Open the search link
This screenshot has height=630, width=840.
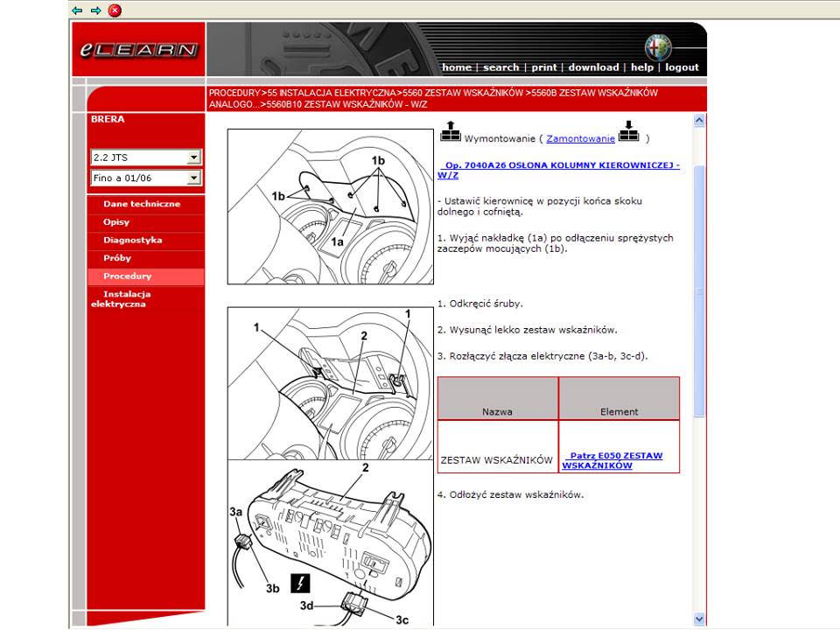point(500,67)
